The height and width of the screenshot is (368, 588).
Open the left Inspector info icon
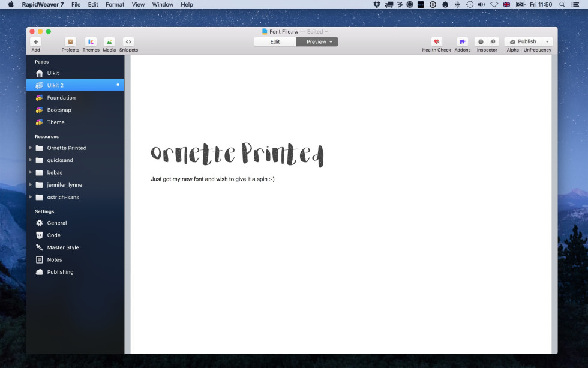[x=481, y=41]
